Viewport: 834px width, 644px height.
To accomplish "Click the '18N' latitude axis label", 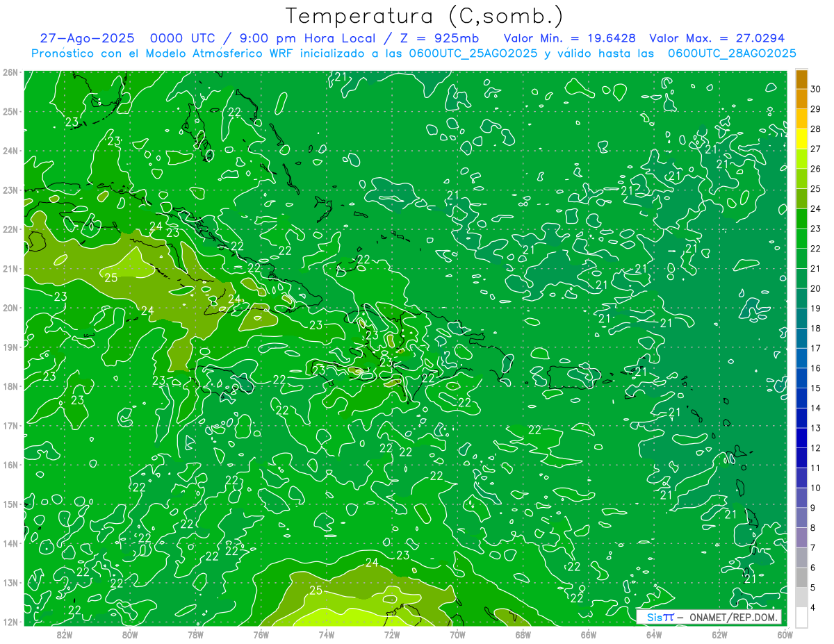I will click(10, 386).
